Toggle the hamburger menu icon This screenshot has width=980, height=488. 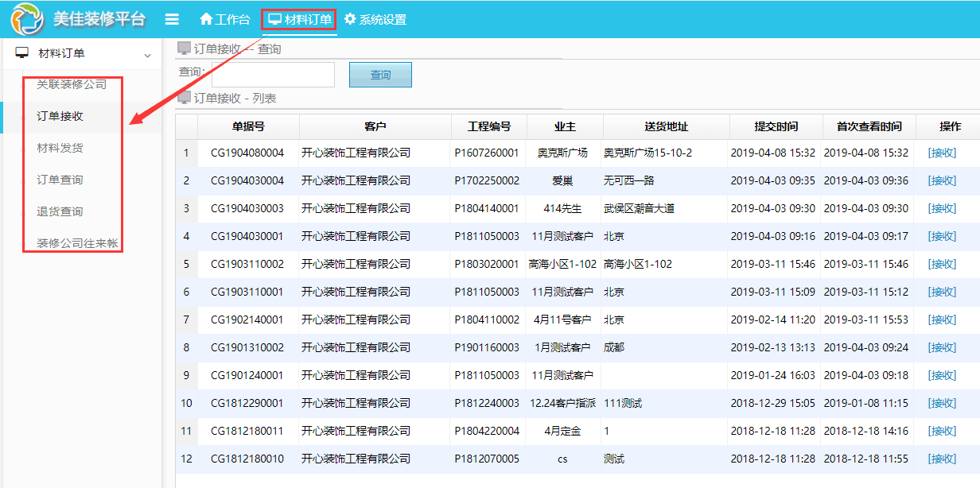point(171,19)
